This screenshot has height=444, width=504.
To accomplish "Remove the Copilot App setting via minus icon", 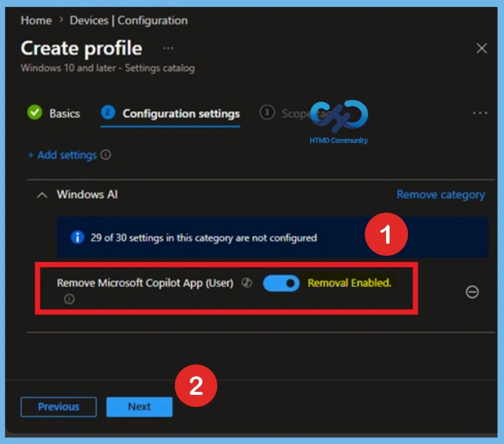I will click(472, 292).
